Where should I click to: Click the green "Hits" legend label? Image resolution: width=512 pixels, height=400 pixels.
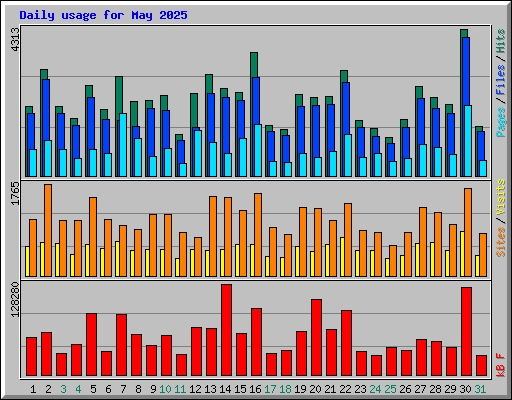pos(500,41)
